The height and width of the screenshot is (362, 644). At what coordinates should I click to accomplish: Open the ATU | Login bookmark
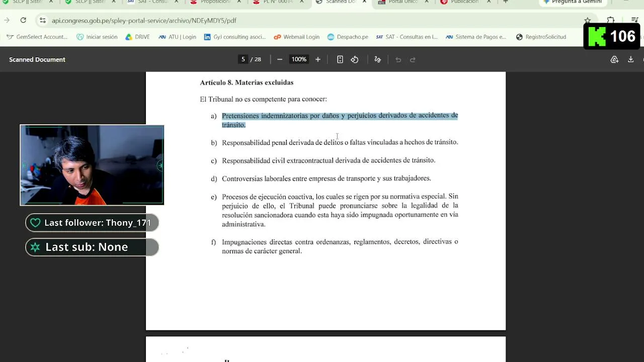click(177, 37)
